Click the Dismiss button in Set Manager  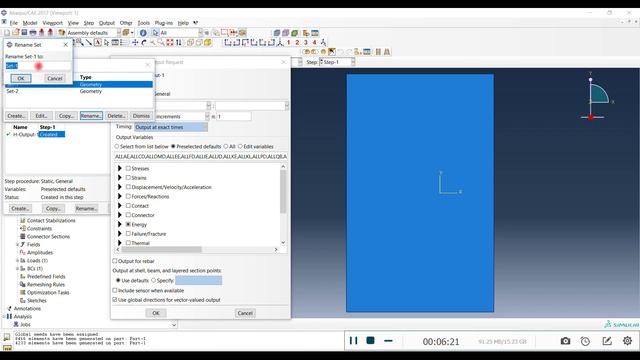point(141,116)
